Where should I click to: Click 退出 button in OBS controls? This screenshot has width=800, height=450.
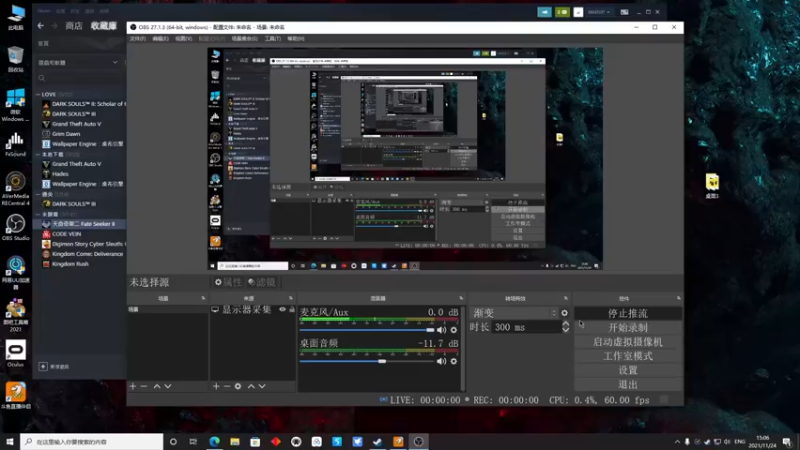[628, 385]
